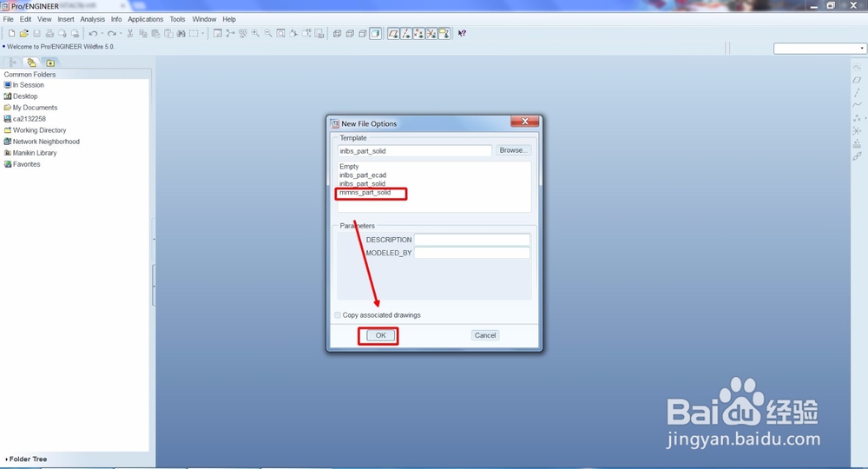This screenshot has height=469, width=868.
Task: Click the Browse button for templates
Action: (513, 150)
